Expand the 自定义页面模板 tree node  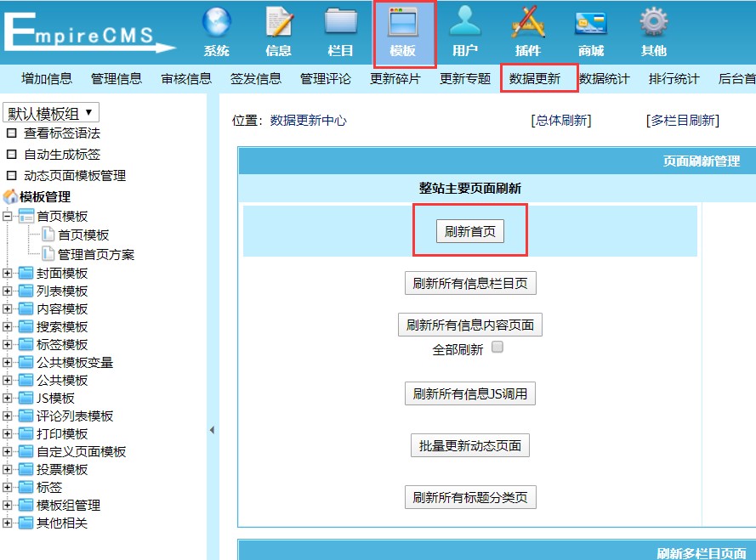pos(8,451)
